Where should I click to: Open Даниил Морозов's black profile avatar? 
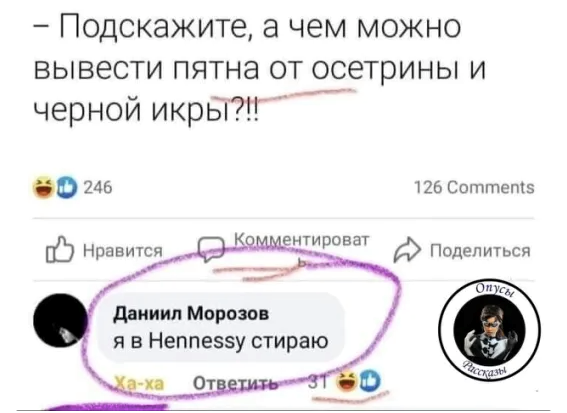click(61, 321)
